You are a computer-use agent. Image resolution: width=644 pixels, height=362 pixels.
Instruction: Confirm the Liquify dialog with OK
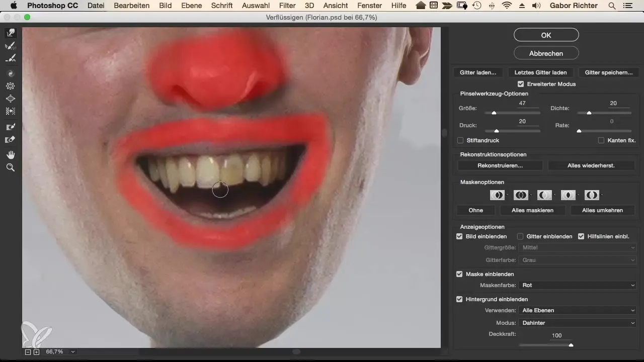pos(546,35)
